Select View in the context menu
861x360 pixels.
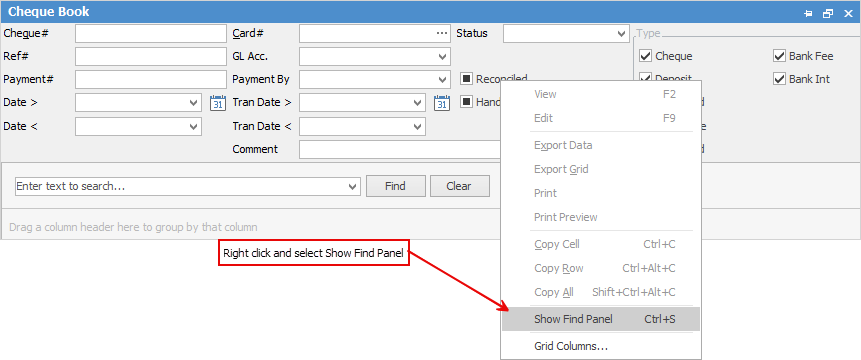pos(601,94)
